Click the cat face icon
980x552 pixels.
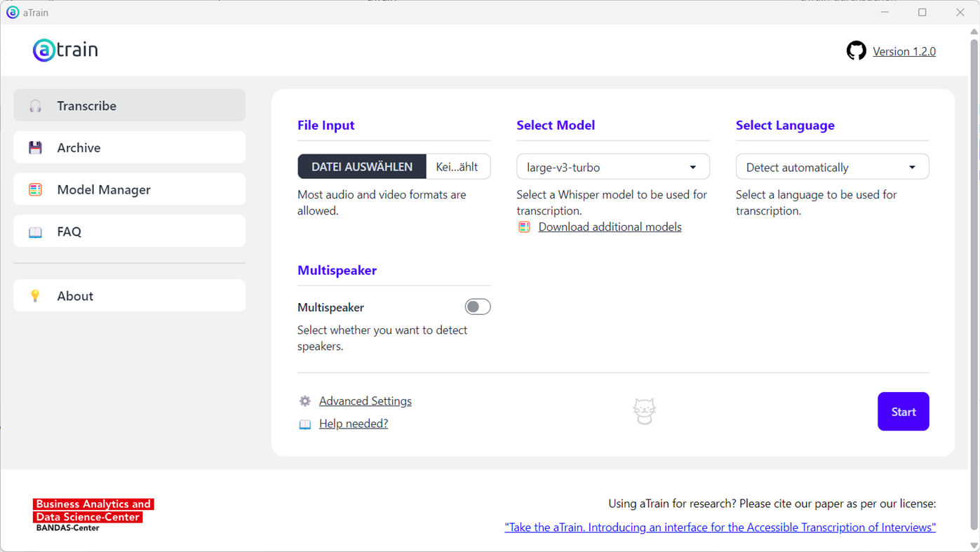pyautogui.click(x=644, y=411)
